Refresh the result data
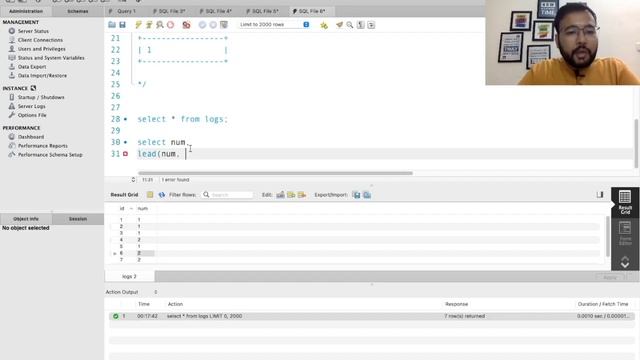 [162, 195]
